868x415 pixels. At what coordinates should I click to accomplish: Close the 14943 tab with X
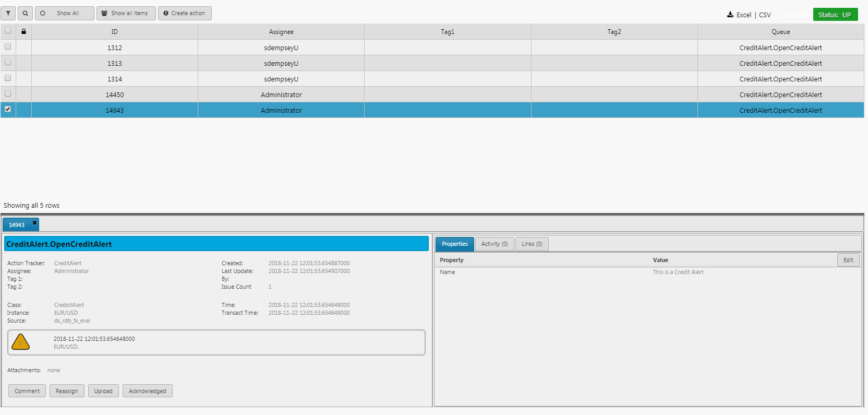(x=35, y=223)
